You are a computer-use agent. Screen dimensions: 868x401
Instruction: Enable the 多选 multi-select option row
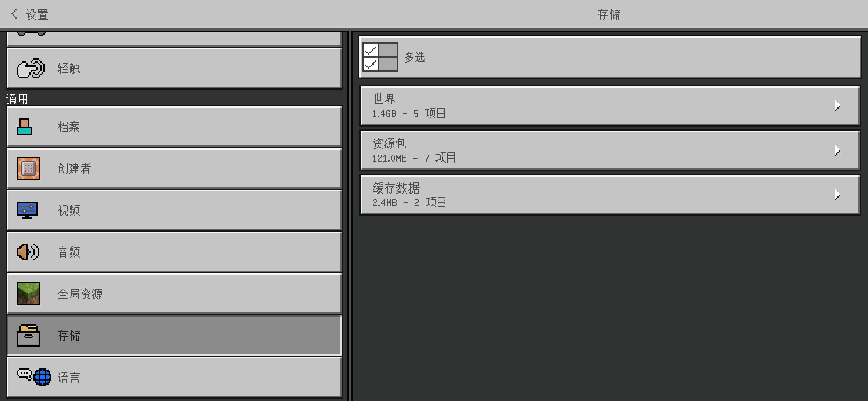click(x=610, y=57)
